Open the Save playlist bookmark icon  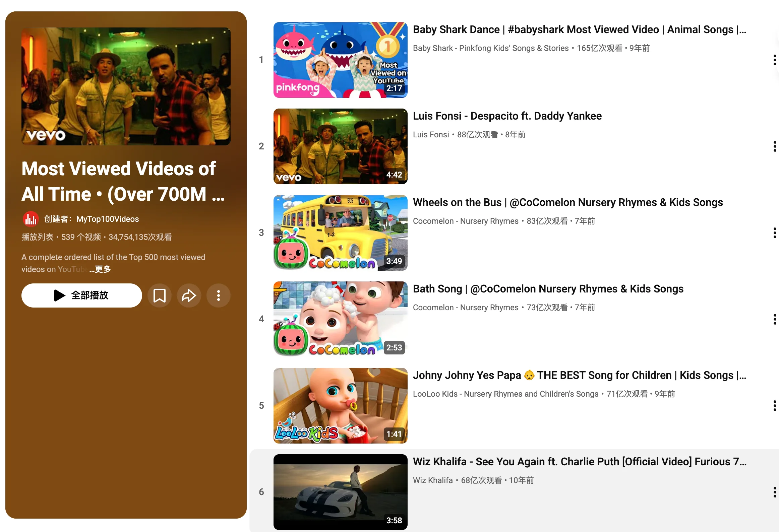click(160, 295)
